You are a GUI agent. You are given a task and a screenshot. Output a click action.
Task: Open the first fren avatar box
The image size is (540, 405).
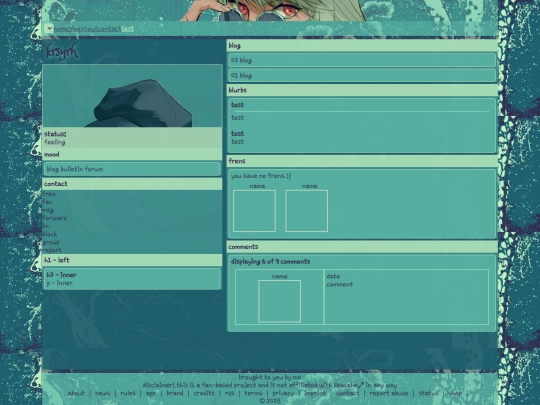point(255,211)
